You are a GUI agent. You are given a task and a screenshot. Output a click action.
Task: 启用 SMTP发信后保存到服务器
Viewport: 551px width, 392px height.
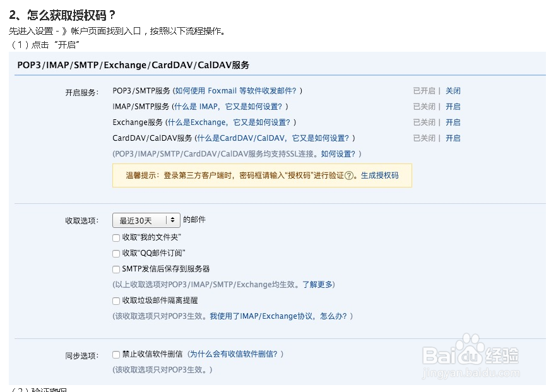[x=116, y=269]
